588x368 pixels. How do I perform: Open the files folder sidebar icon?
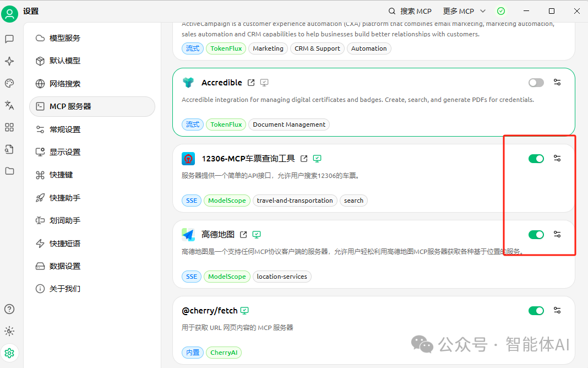point(9,171)
